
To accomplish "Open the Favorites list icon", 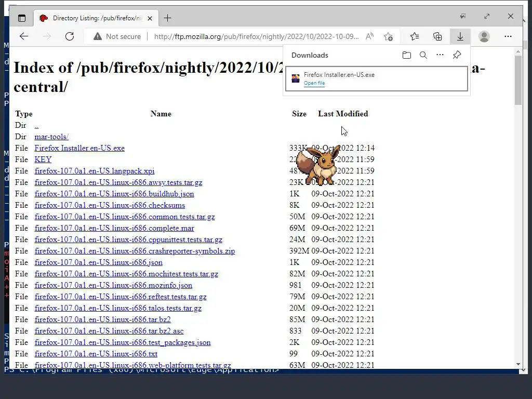I will 415,36.
